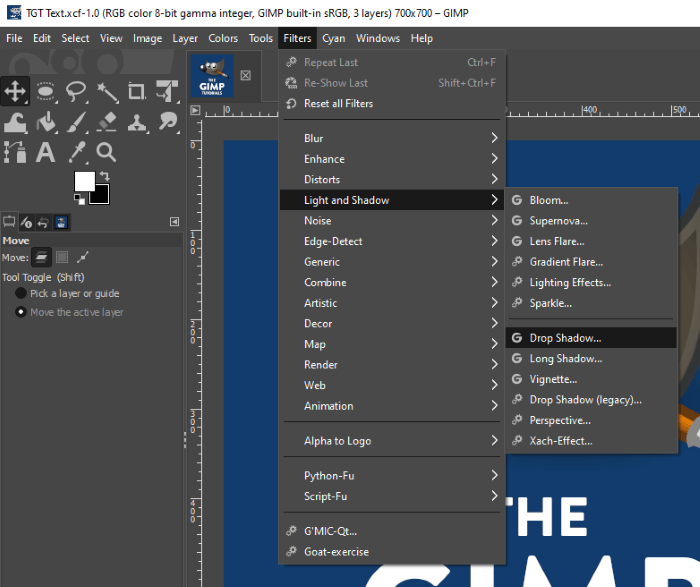Expand the Alpha to Logo submenu
The height and width of the screenshot is (587, 700).
(x=392, y=441)
